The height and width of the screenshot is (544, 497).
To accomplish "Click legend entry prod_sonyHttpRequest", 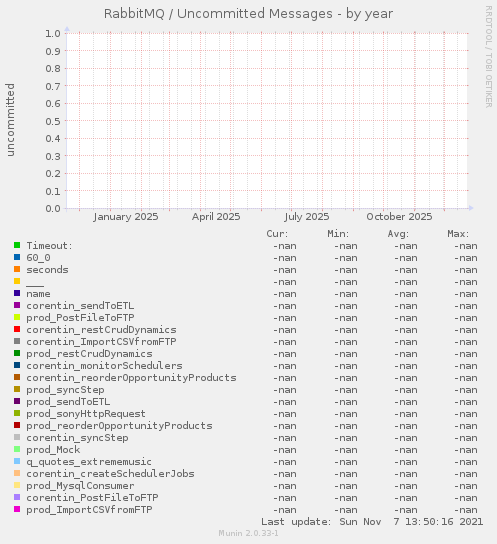I will pyautogui.click(x=86, y=414).
